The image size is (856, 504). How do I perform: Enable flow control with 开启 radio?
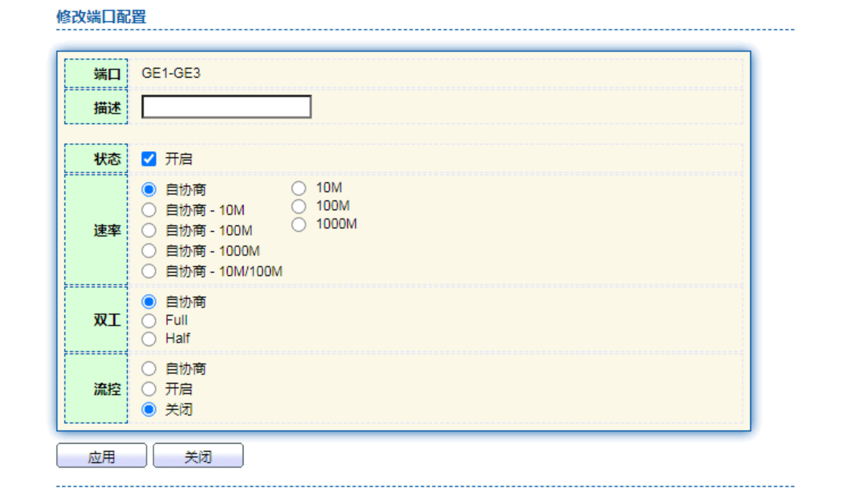click(x=149, y=389)
